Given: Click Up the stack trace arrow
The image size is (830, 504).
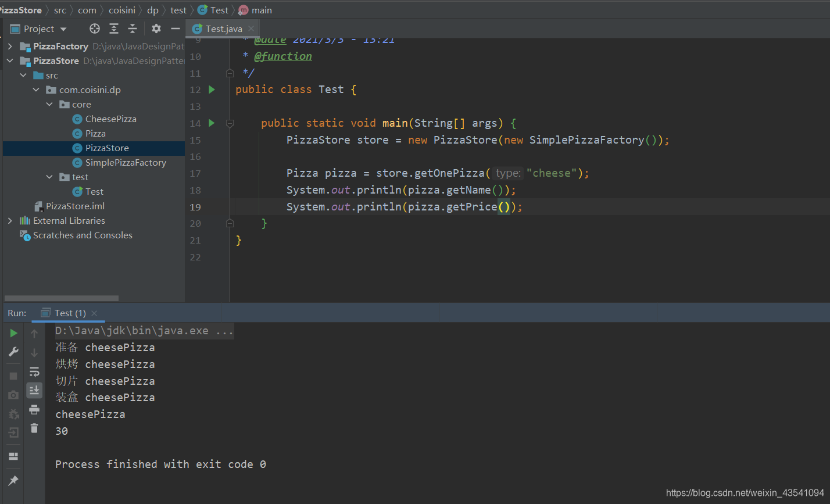Looking at the screenshot, I should [34, 333].
